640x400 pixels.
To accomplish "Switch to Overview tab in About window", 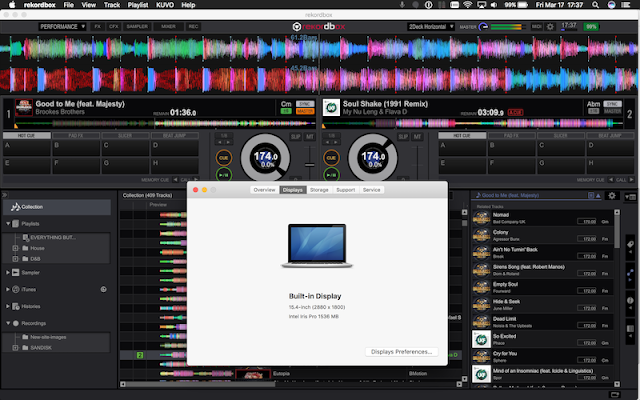I will pyautogui.click(x=264, y=190).
